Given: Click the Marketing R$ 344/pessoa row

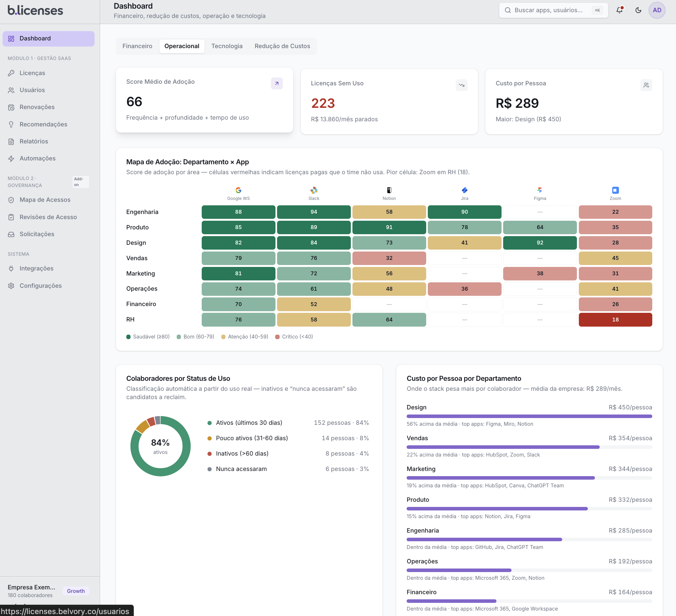Looking at the screenshot, I should pos(529,477).
